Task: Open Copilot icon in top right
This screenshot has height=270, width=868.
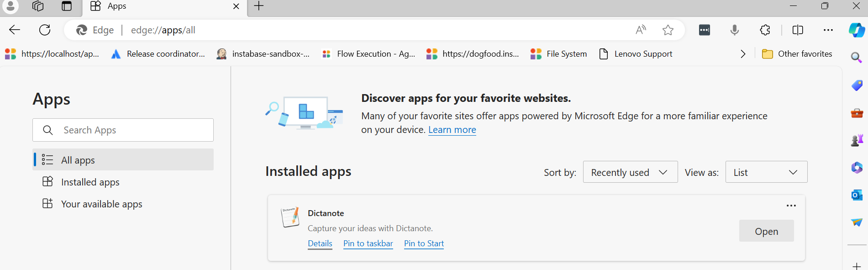Action: click(x=857, y=30)
